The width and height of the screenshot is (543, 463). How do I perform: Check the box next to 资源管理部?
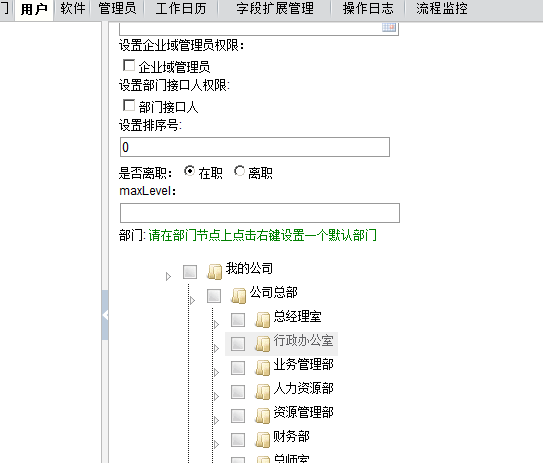pos(238,416)
